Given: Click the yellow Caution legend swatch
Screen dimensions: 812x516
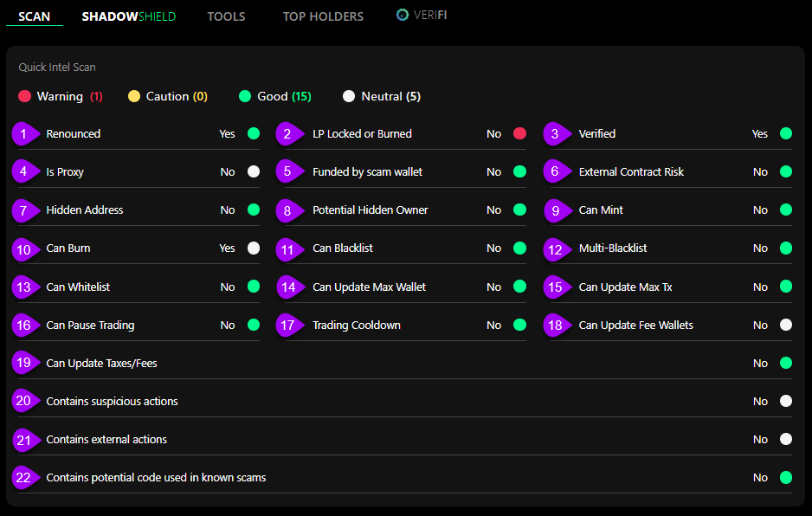Looking at the screenshot, I should (134, 96).
